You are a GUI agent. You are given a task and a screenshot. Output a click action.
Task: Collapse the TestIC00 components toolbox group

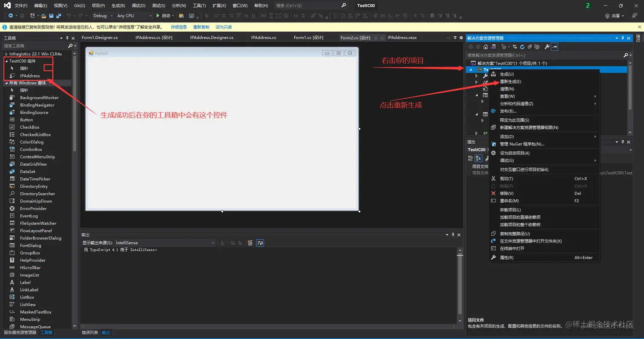tap(6, 61)
